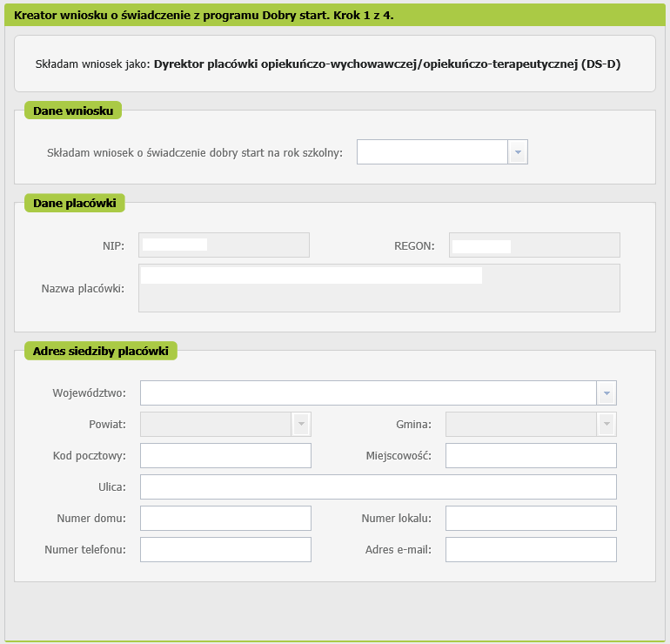Screen dimensions: 670x644
Task: Click the Adres e-mail field
Action: [531, 549]
